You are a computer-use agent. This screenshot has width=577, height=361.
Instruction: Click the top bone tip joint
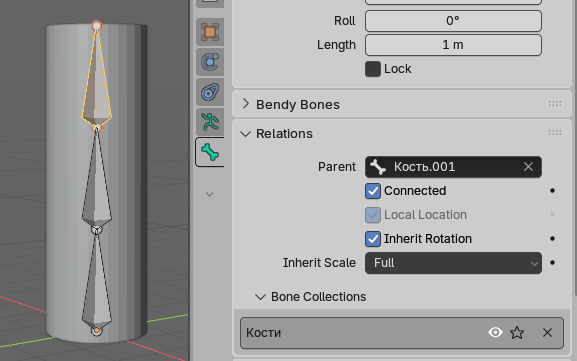click(97, 26)
